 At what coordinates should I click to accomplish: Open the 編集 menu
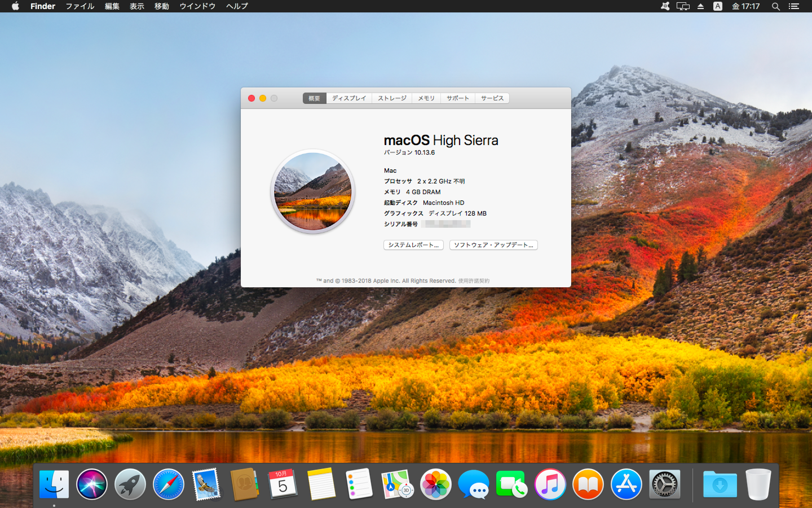112,6
